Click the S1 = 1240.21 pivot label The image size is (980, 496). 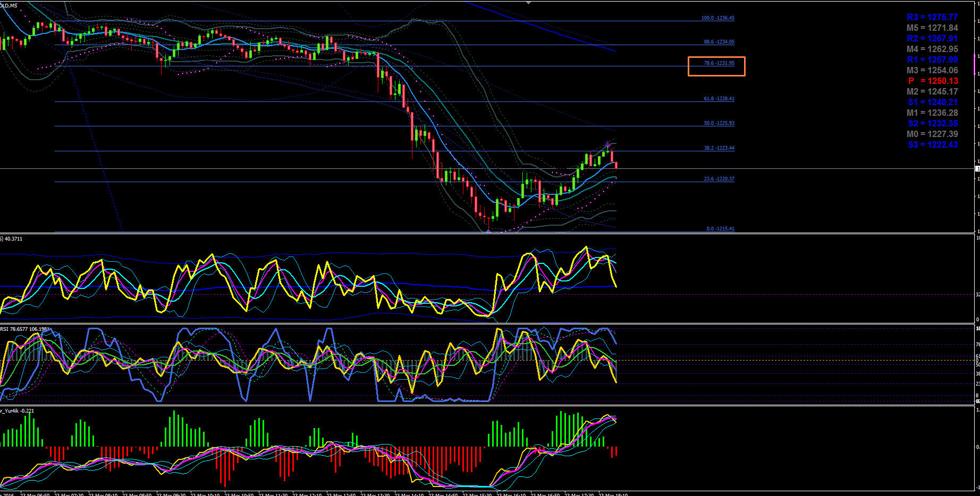pyautogui.click(x=933, y=102)
